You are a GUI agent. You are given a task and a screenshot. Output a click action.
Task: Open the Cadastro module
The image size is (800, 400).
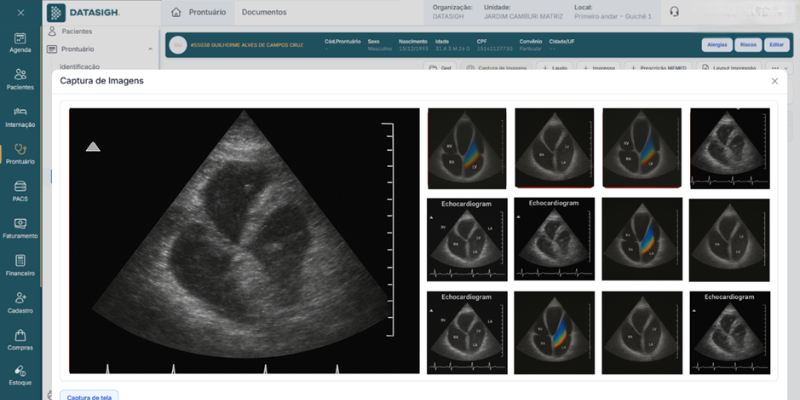tap(20, 303)
